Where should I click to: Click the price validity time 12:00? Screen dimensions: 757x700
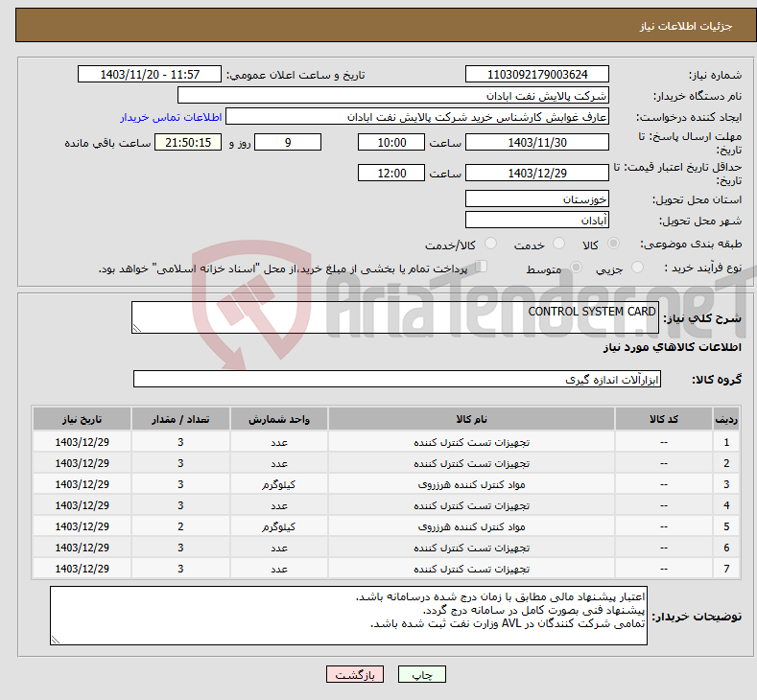[391, 173]
